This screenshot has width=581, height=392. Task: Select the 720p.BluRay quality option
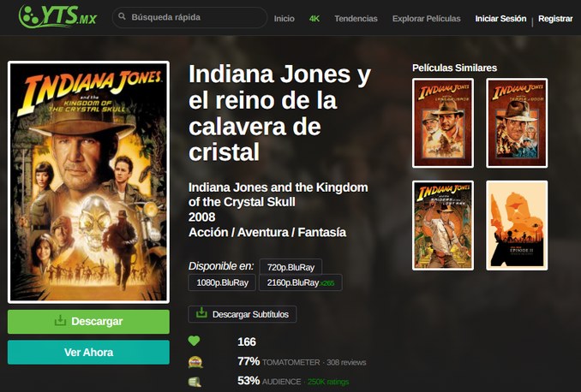290,267
